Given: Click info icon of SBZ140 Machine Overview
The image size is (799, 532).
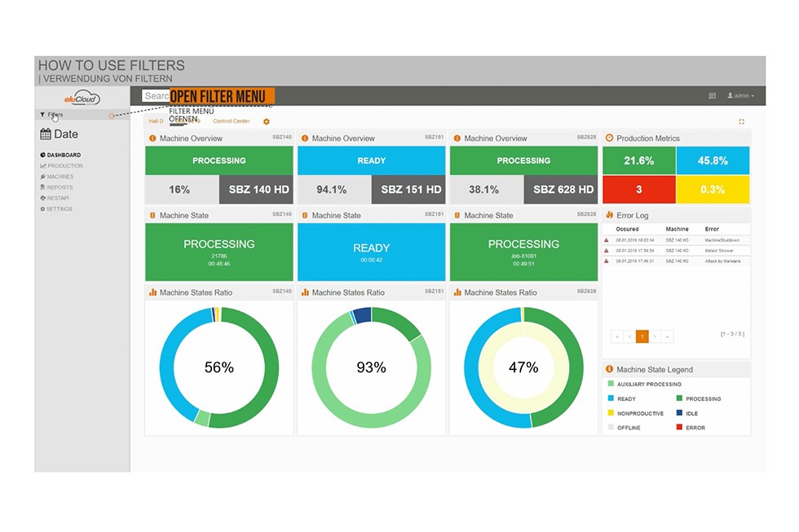Looking at the screenshot, I should point(152,138).
